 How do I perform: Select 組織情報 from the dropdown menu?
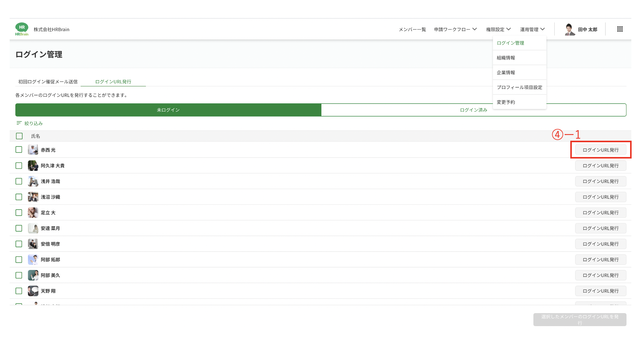point(520,58)
